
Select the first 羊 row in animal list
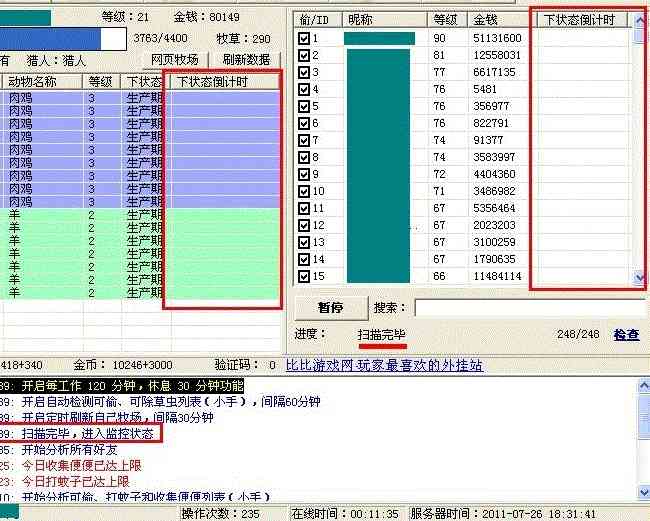140,215
